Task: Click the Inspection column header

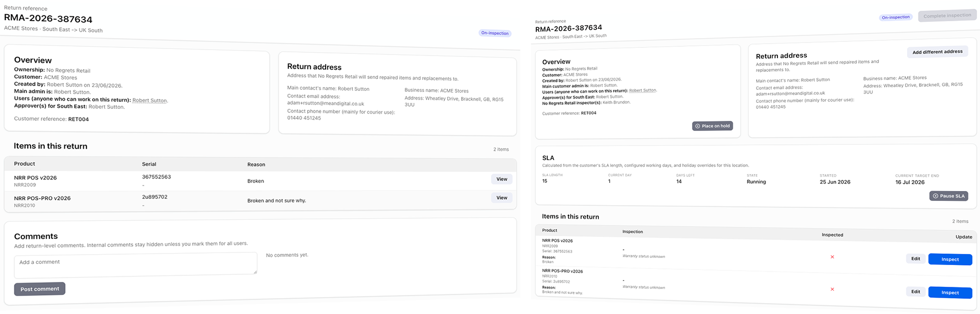Action: pyautogui.click(x=633, y=232)
